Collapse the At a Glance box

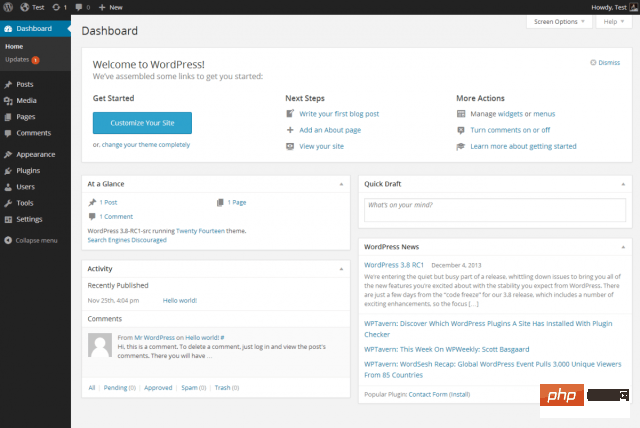tap(341, 184)
